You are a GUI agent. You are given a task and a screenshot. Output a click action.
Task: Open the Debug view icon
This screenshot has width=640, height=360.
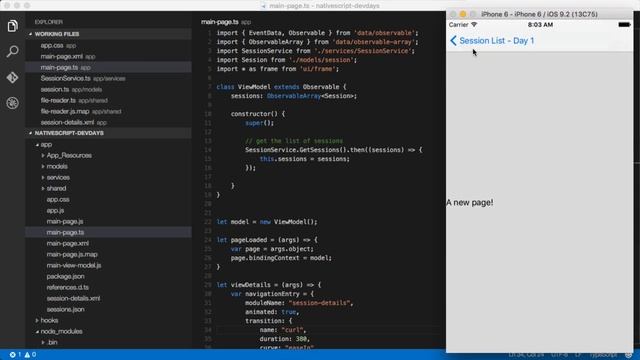12,103
